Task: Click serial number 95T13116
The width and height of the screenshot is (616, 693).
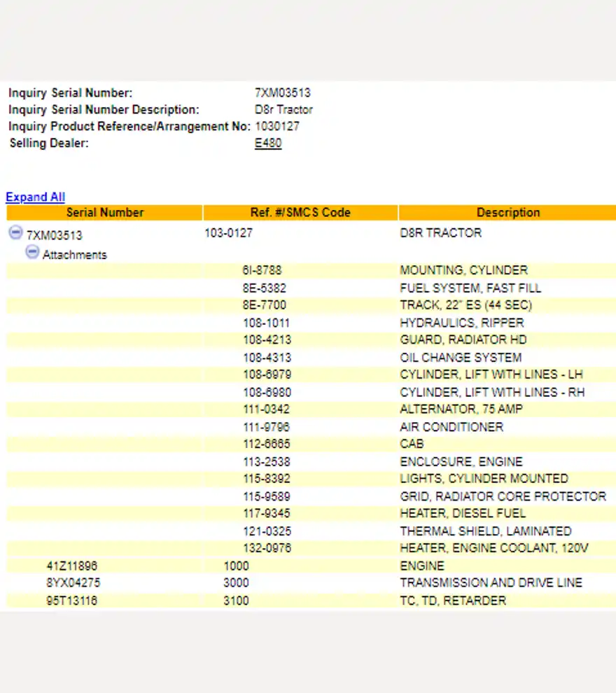Action: point(71,601)
